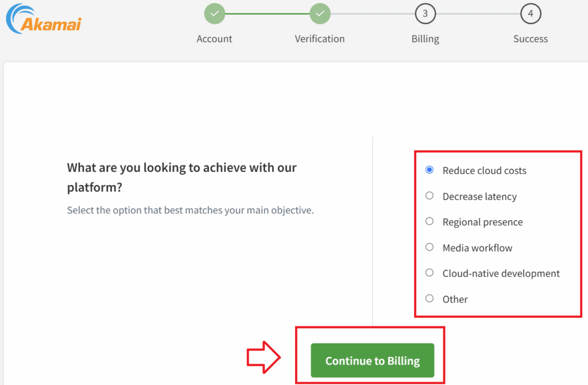
Task: Click the Verification step label
Action: 320,38
